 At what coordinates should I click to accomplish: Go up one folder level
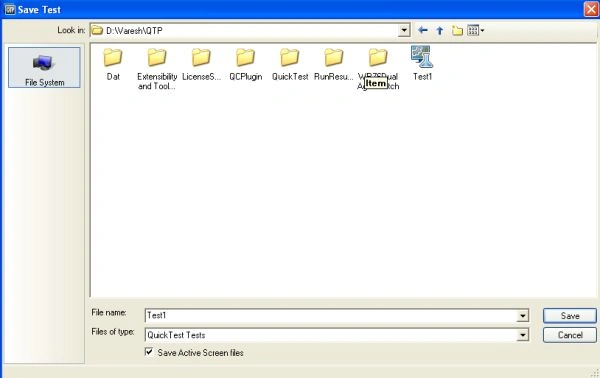tap(440, 31)
